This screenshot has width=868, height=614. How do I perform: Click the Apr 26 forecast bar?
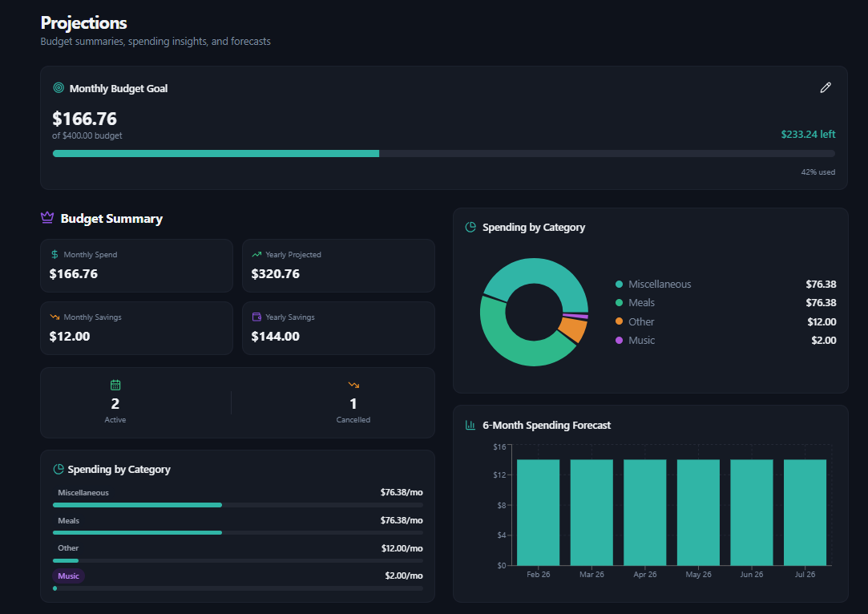pyautogui.click(x=645, y=512)
